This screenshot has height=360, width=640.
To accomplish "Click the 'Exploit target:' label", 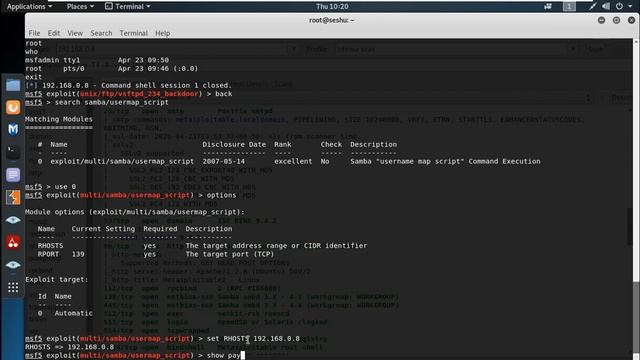I will tap(56, 280).
